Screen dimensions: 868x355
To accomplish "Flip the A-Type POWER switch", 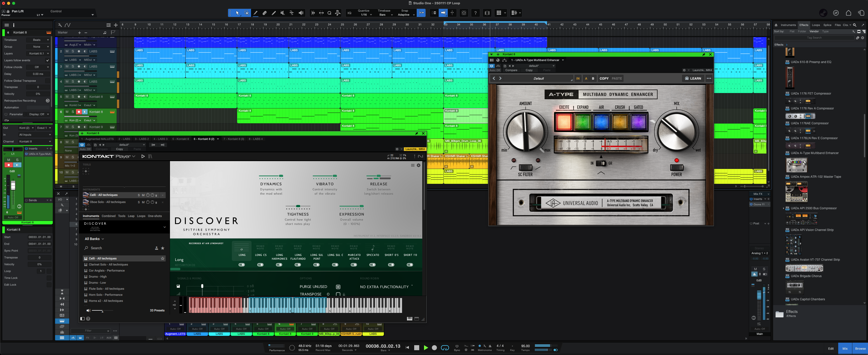I will pos(676,167).
